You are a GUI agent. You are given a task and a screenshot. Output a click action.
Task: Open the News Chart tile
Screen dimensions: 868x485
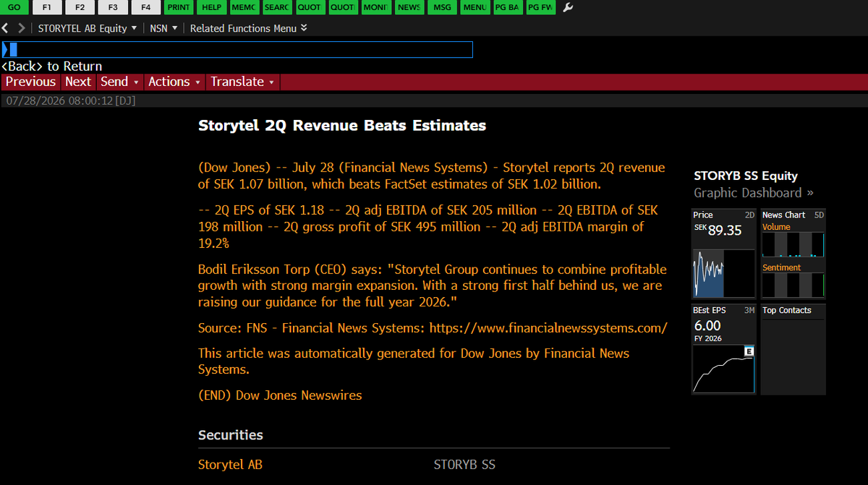coord(793,253)
